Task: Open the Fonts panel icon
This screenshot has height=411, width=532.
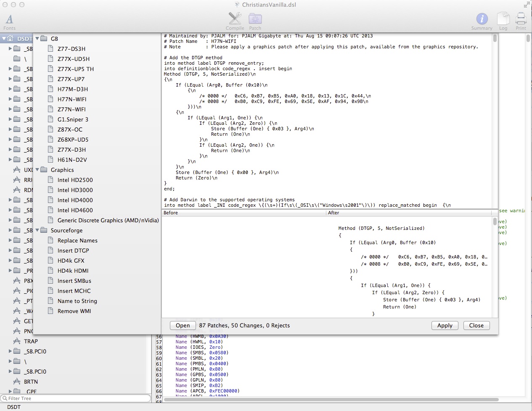Action: (9, 19)
